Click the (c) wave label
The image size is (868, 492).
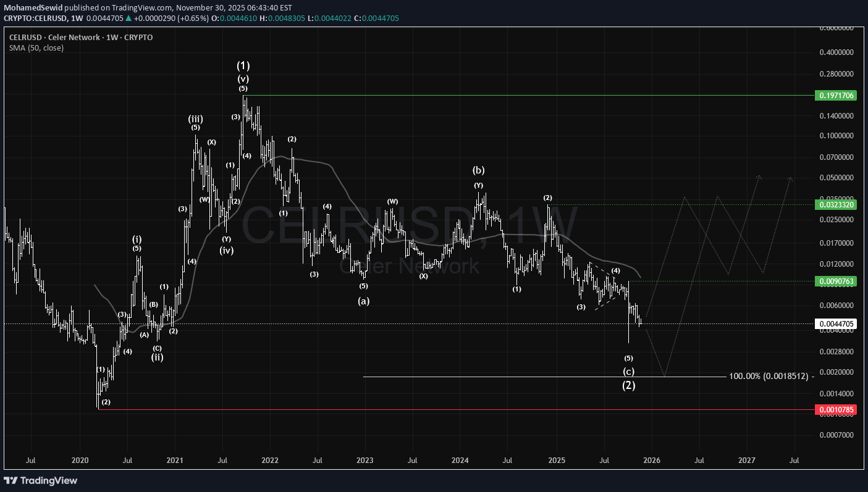click(x=628, y=372)
